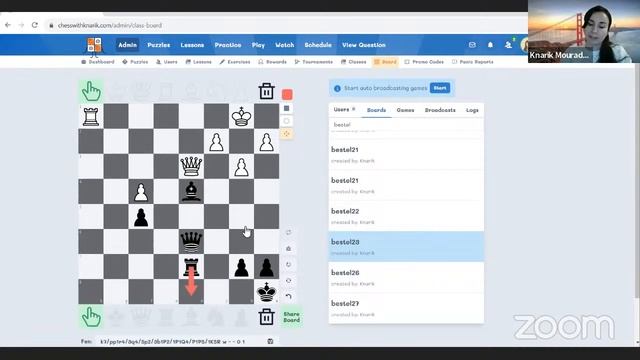Pick the faded queen in the top piece palette

click(141, 91)
